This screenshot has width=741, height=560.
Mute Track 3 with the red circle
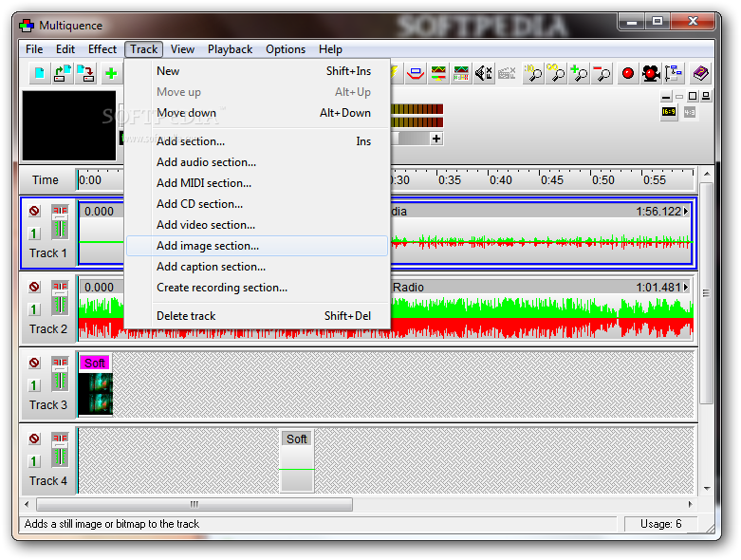click(34, 363)
